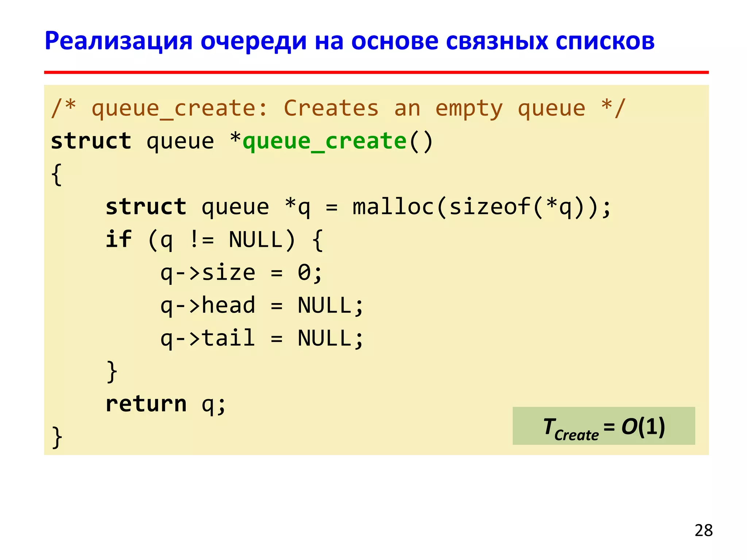Screen dimensions: 747x560
Task: Click the line with "malloc(sizeof(*q));"
Action: coord(358,207)
